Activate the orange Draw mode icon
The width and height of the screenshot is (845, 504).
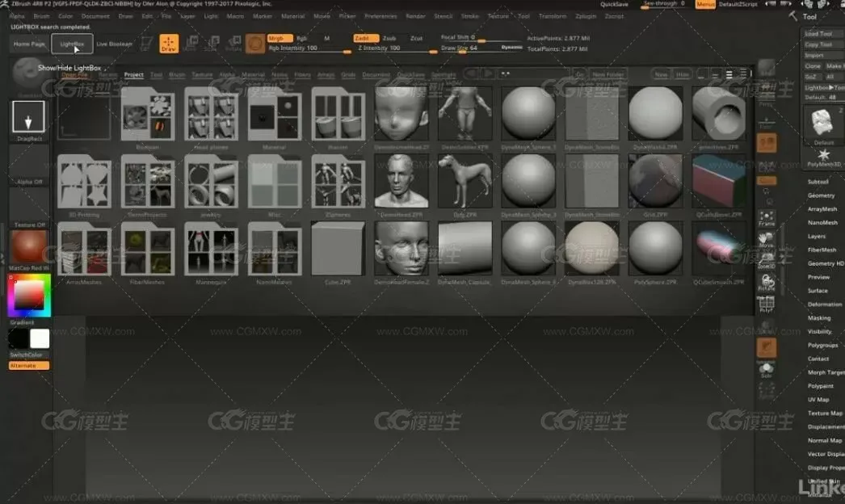point(169,44)
